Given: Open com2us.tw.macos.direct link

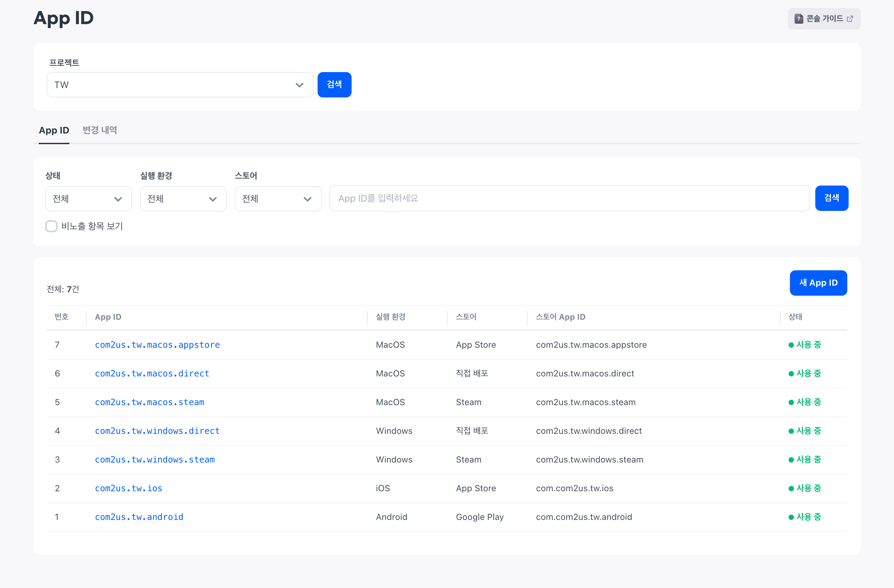Looking at the screenshot, I should tap(152, 373).
